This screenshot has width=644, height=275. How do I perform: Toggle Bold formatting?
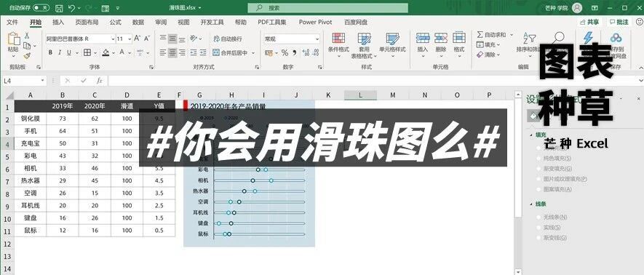(50, 52)
